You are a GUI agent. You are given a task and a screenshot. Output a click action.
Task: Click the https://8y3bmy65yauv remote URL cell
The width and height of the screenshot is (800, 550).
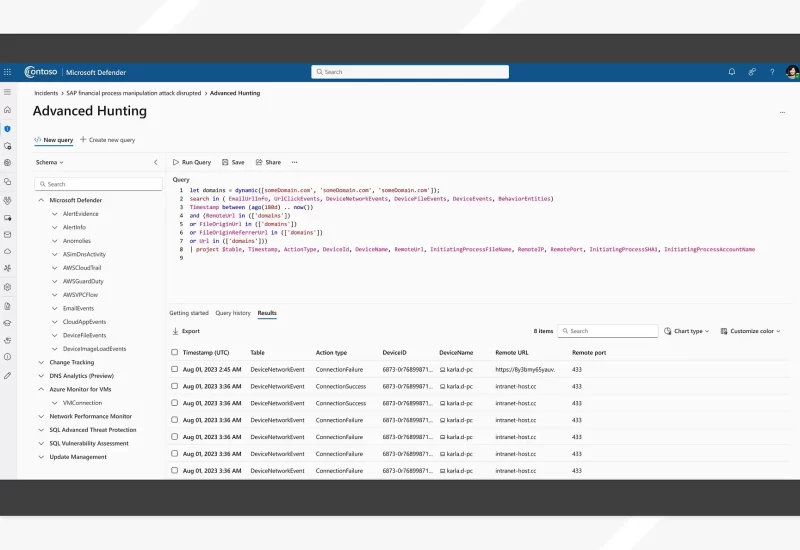pyautogui.click(x=526, y=369)
